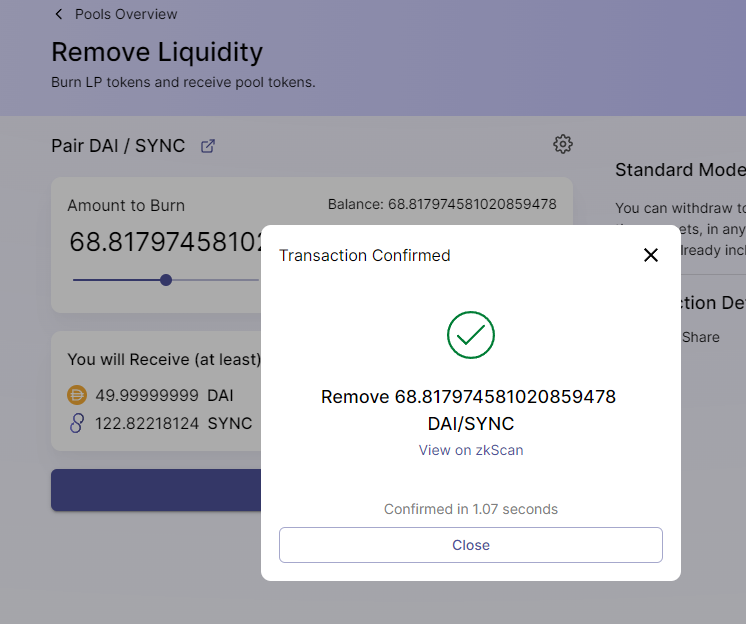
Task: Click the Balance: 68.817974581020859478 text
Action: [x=442, y=205]
